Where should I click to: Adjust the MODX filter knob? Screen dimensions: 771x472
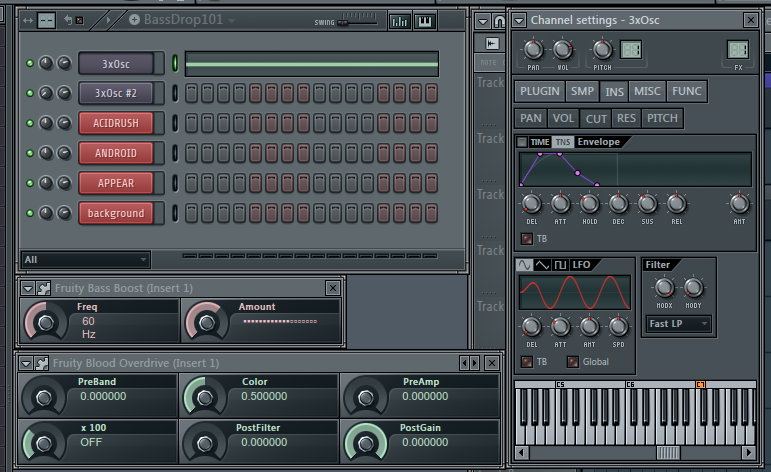point(664,288)
